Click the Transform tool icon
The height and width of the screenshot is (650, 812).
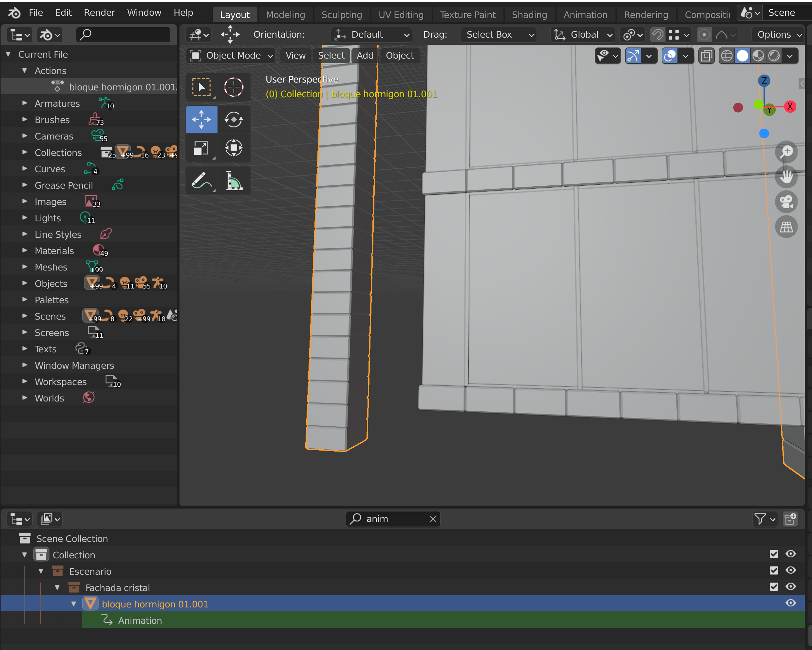234,148
